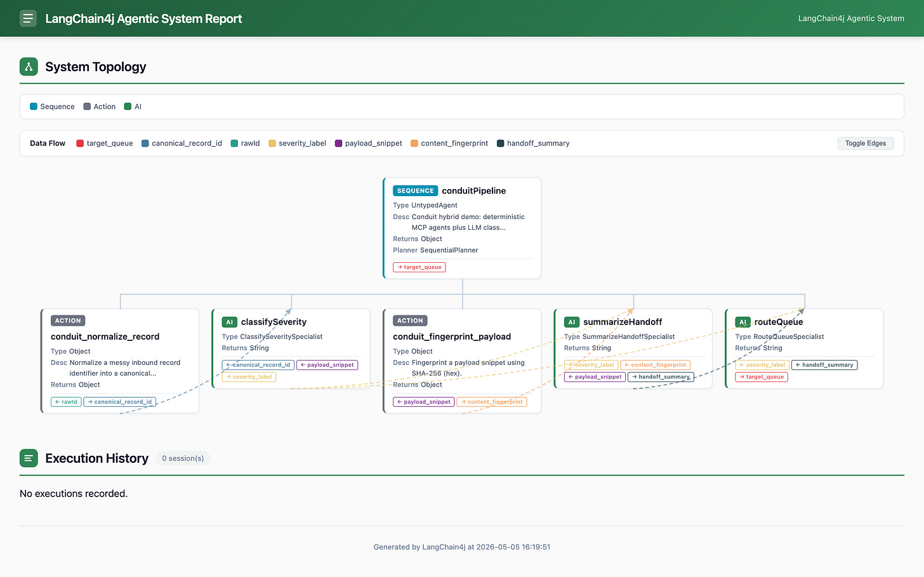
Task: Click "Planner SequentialPlanner" in conduitPipeline
Action: pyautogui.click(x=436, y=250)
